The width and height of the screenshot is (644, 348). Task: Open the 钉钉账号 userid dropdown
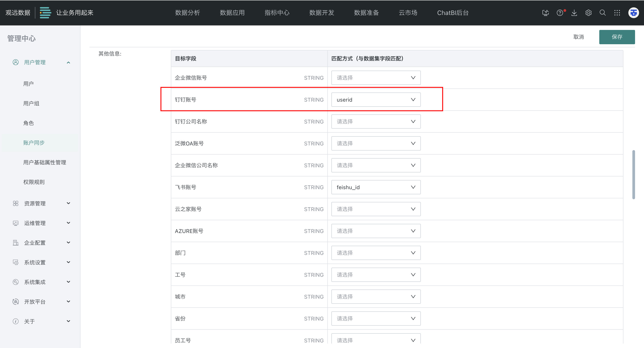point(376,100)
